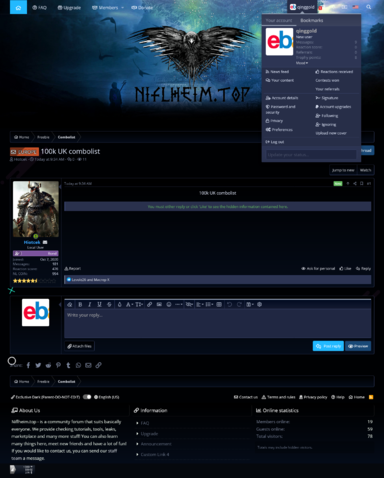
Task: Open Preferences in the account menu
Action: point(279,130)
